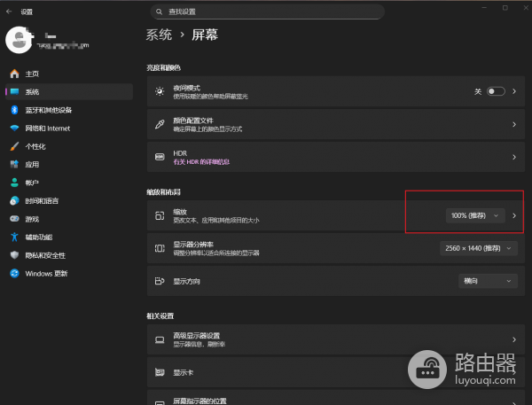
Task: Click the 帐户 person icon
Action: coord(14,183)
